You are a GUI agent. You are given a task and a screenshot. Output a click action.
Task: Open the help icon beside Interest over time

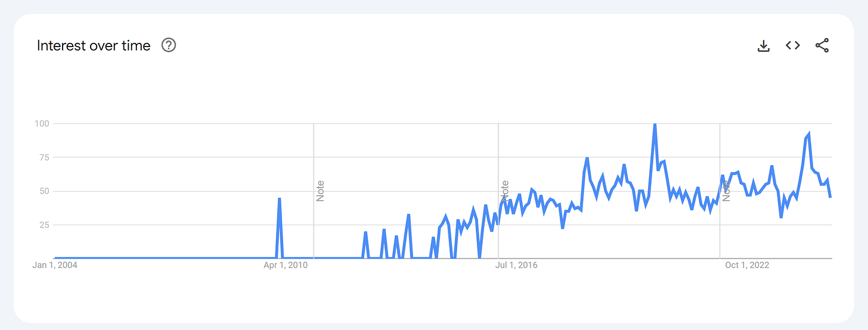pyautogui.click(x=169, y=45)
